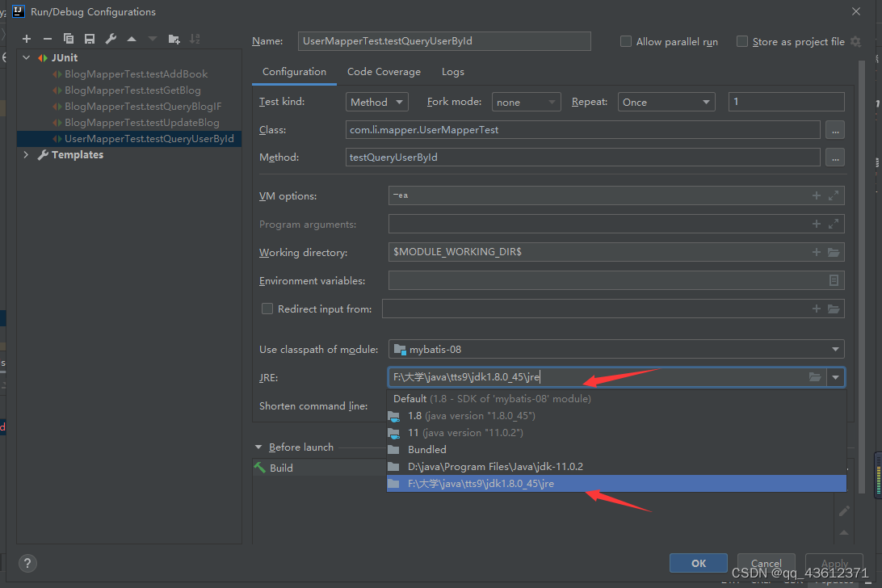The height and width of the screenshot is (588, 882).
Task: Click the help question mark icon
Action: click(27, 563)
